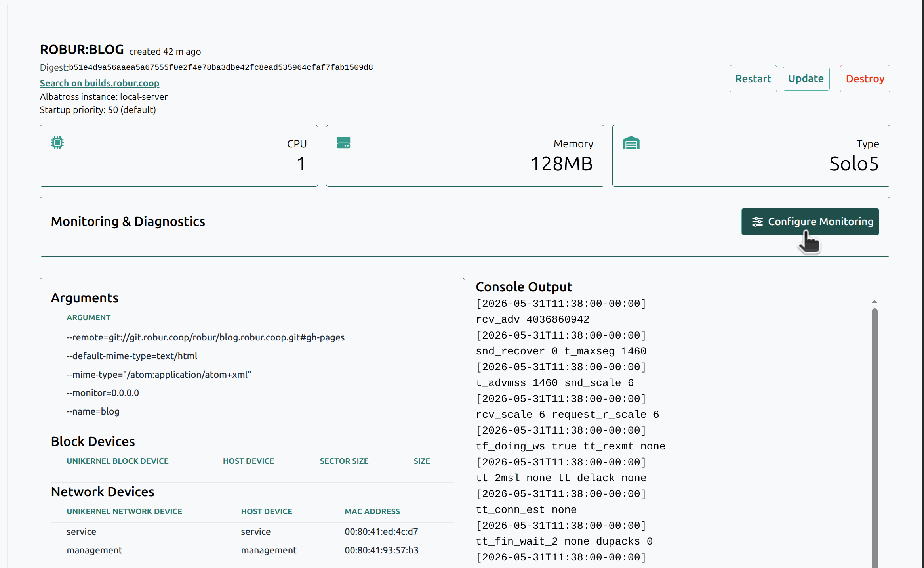This screenshot has height=568, width=924.
Task: Click console line 'rcv_scale 6 request_r_scale 6'
Action: (568, 415)
